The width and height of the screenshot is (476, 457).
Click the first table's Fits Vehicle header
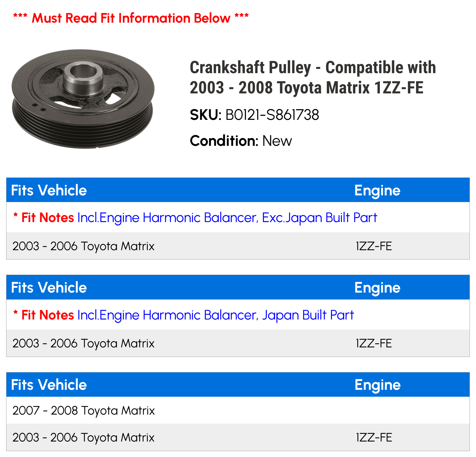[x=49, y=190]
